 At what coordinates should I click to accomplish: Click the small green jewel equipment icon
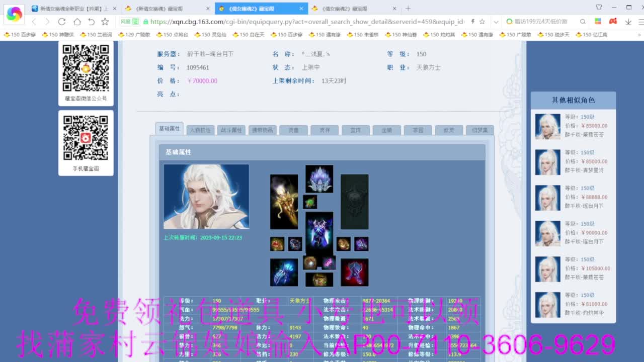tap(310, 202)
